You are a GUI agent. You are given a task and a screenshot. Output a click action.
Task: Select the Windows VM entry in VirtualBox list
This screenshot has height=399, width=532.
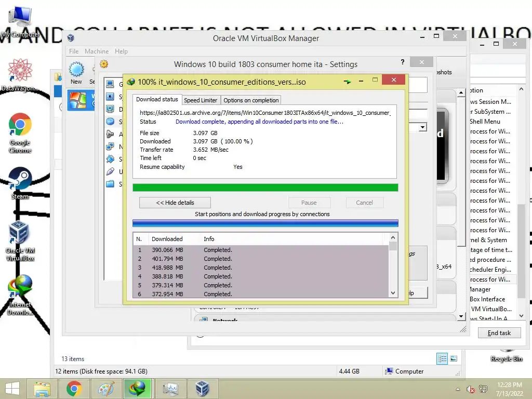[x=81, y=100]
